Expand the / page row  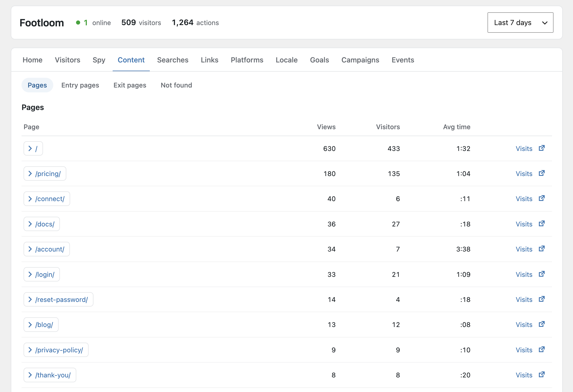point(33,148)
